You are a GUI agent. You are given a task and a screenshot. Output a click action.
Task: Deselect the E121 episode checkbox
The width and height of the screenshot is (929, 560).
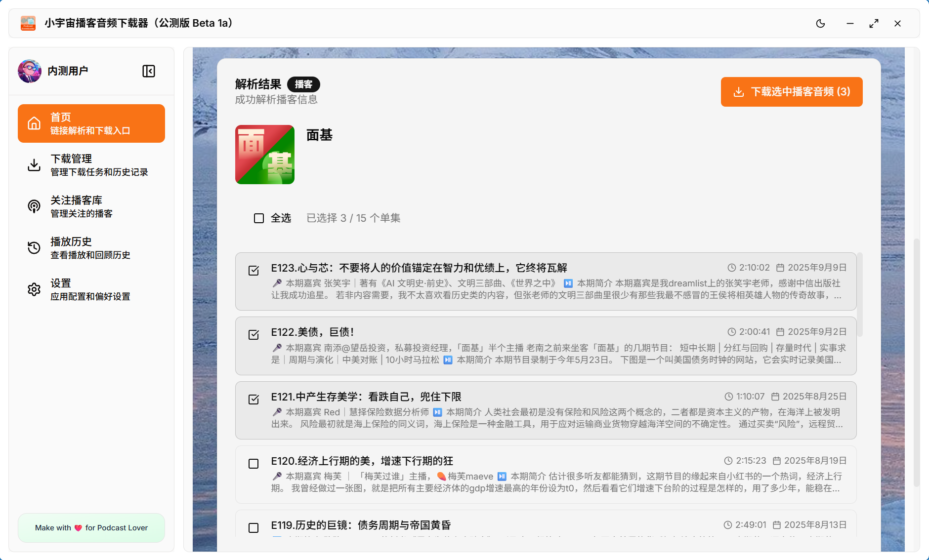coord(253,399)
